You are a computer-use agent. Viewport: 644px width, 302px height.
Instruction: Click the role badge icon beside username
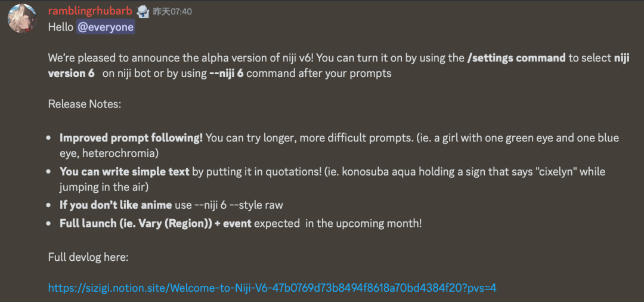[143, 12]
